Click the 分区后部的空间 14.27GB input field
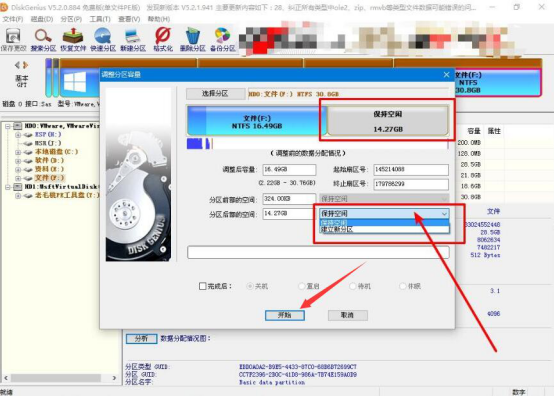This screenshot has height=396, width=554. [289, 214]
